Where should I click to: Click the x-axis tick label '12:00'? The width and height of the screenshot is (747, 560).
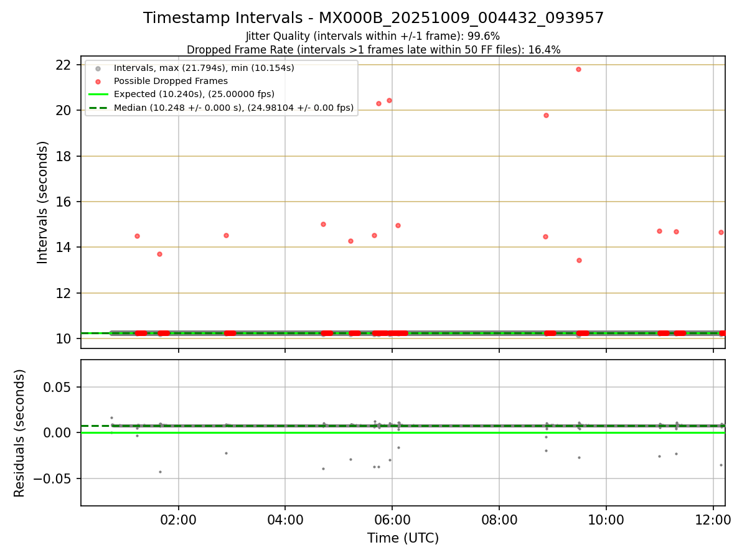(713, 520)
